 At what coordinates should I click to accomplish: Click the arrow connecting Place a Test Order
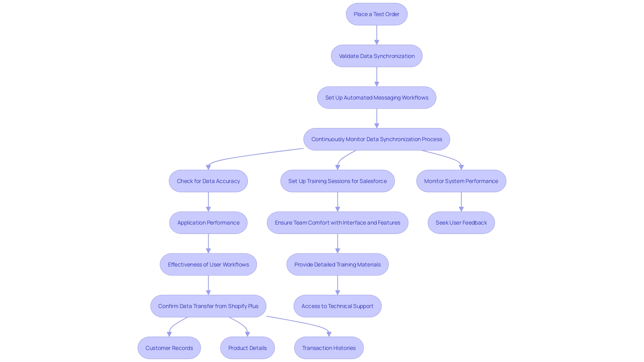point(376,35)
